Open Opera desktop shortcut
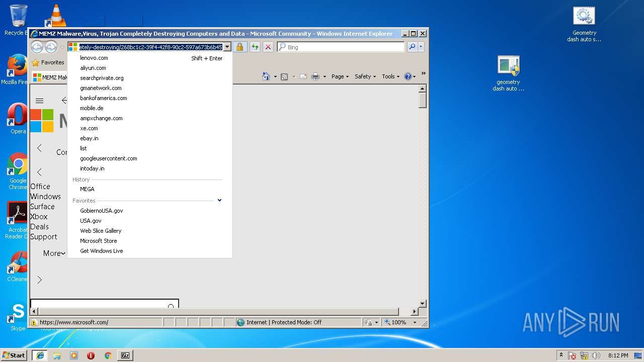Image resolution: width=644 pixels, height=362 pixels. [x=18, y=119]
